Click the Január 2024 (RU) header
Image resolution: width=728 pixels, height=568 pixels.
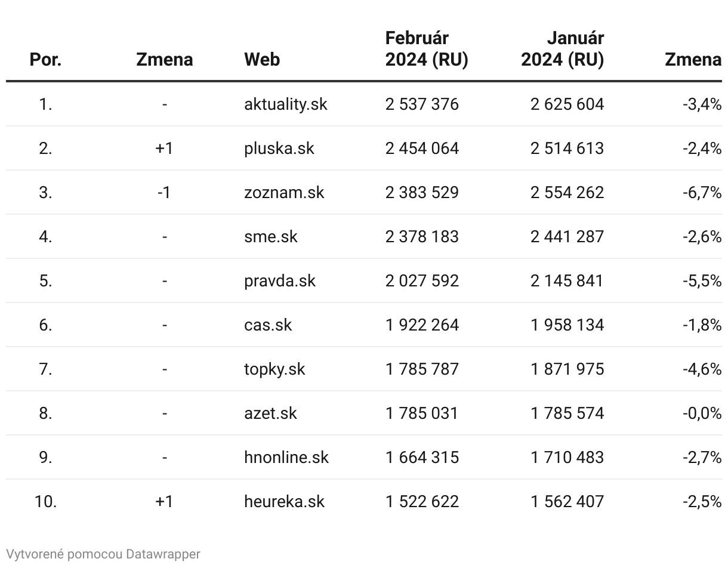click(x=562, y=49)
